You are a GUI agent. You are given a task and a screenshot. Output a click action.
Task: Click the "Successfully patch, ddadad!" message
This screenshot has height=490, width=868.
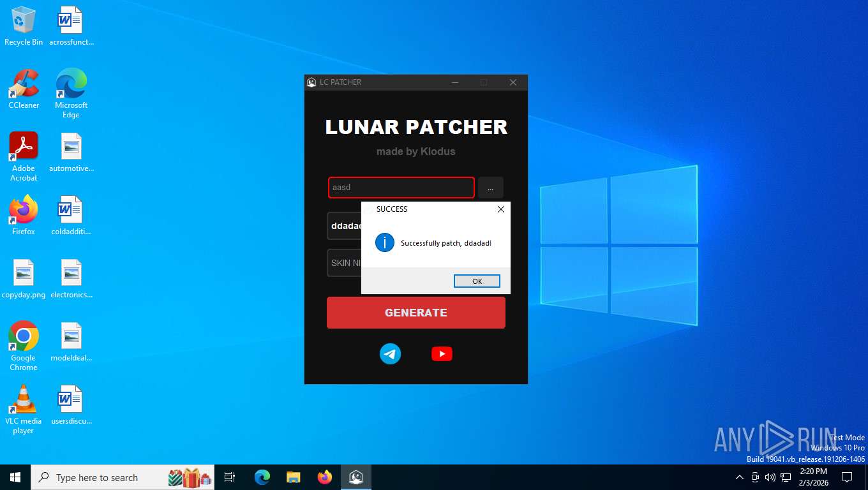pyautogui.click(x=446, y=243)
